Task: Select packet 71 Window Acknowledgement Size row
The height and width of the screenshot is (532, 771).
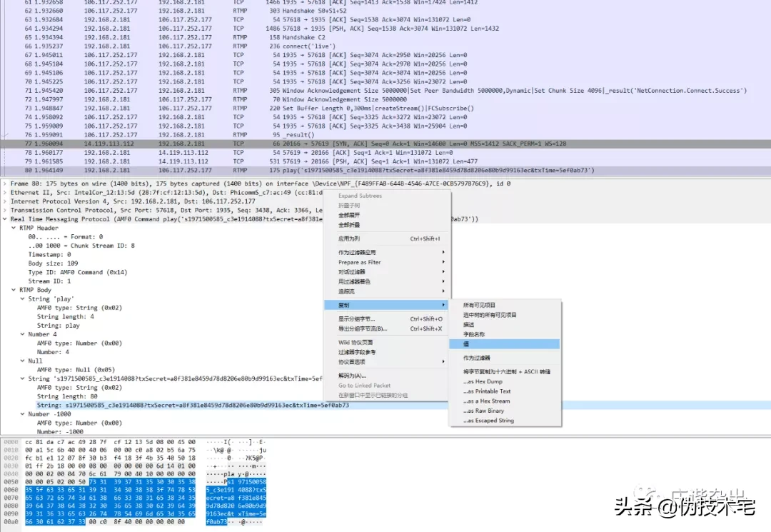Action: point(385,91)
